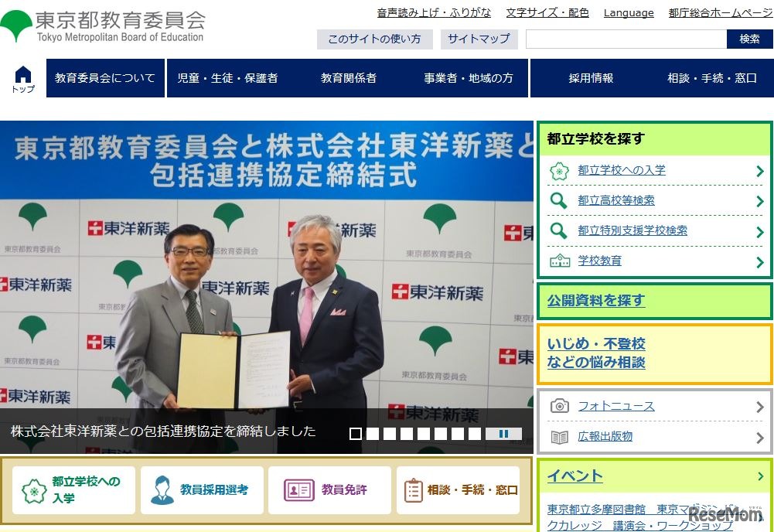Select the second slideshow indicator square

(x=373, y=434)
